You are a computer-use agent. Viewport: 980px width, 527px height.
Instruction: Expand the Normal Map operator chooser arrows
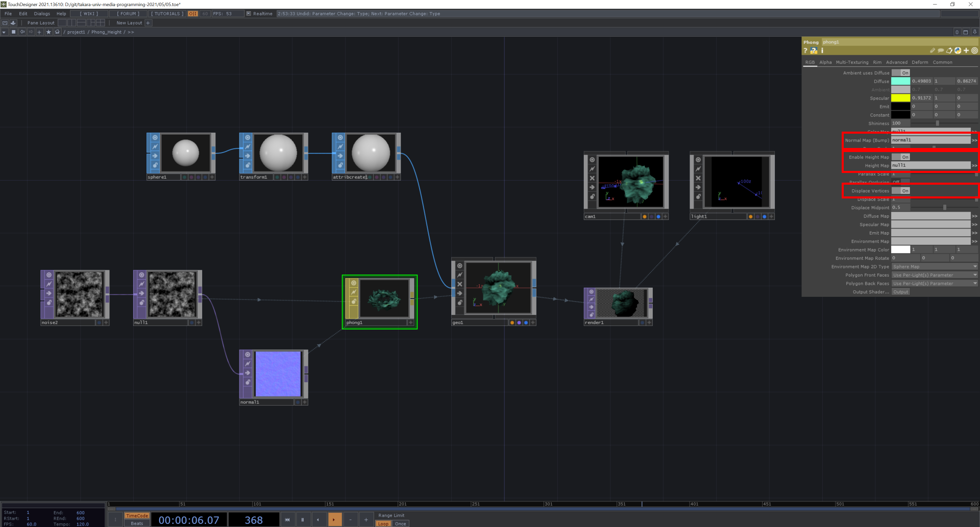point(974,140)
